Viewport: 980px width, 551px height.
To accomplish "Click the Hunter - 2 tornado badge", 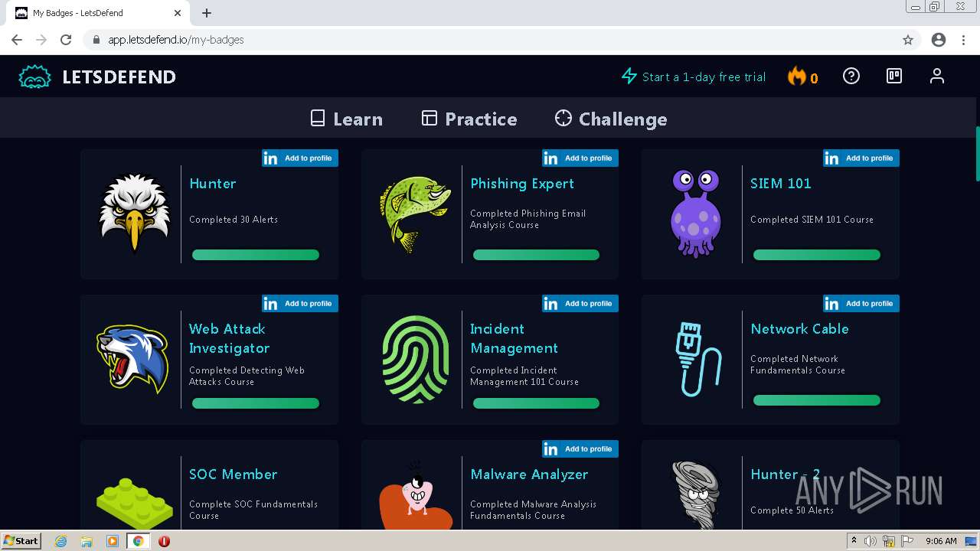I will pyautogui.click(x=695, y=495).
